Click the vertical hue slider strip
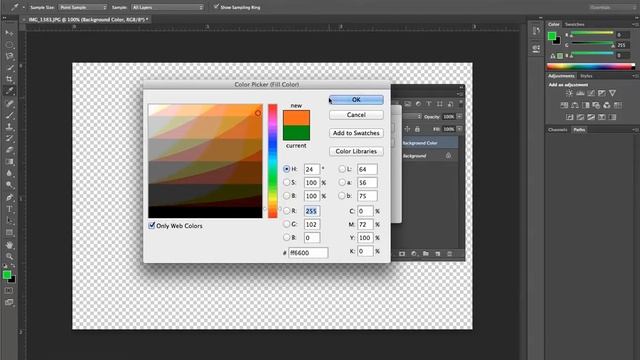Viewport: 640px width, 360px height. (273, 161)
